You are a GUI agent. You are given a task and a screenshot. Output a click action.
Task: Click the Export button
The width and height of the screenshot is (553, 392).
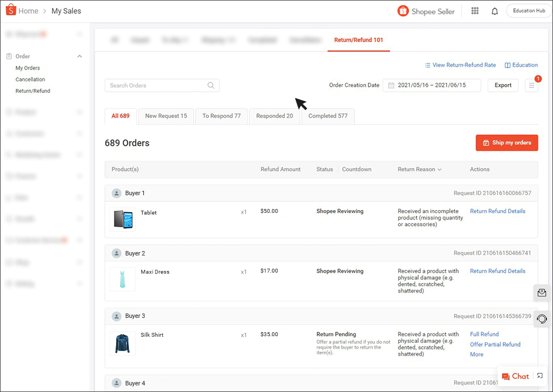click(x=503, y=86)
